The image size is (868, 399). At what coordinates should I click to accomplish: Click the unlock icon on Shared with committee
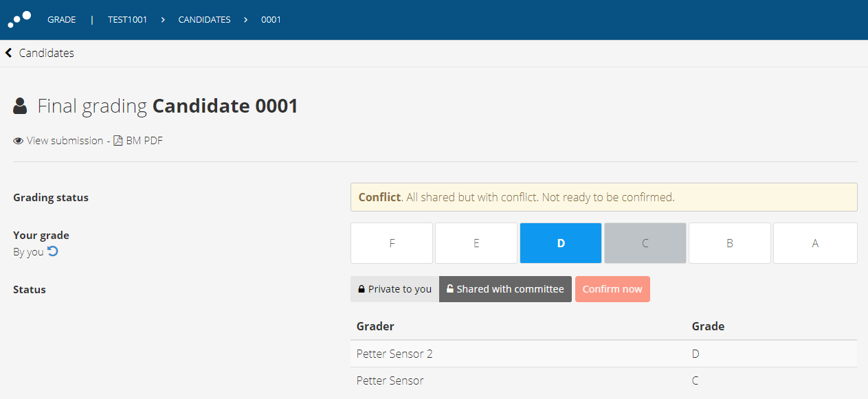point(450,289)
